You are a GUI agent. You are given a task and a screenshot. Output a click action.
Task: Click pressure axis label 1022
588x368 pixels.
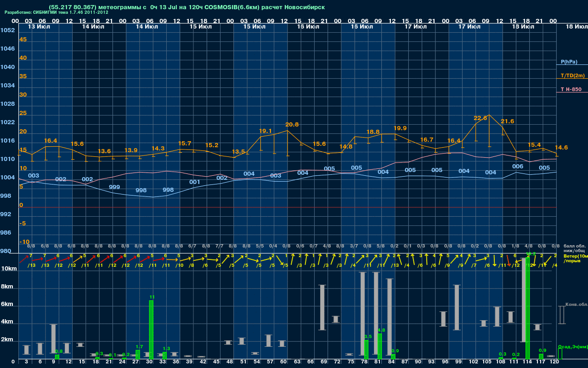click(x=7, y=122)
